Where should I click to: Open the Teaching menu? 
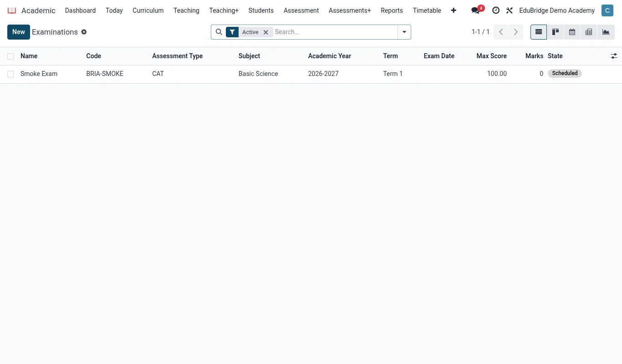click(186, 10)
